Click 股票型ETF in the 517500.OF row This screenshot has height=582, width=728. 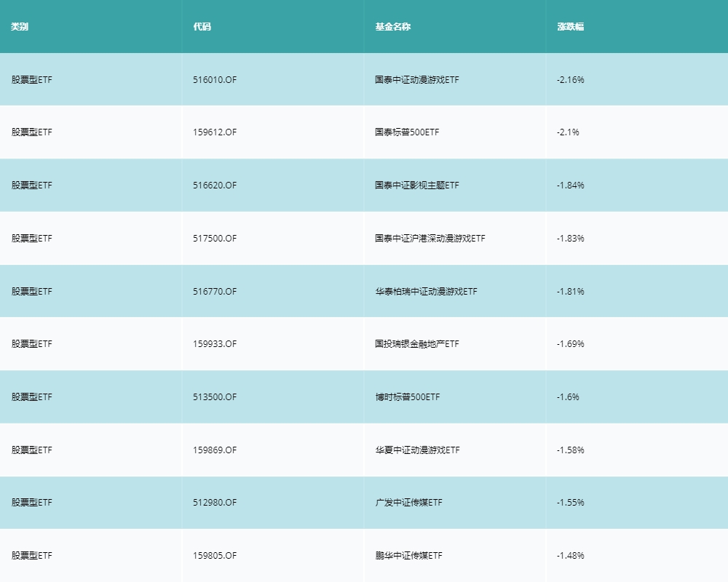click(31, 238)
